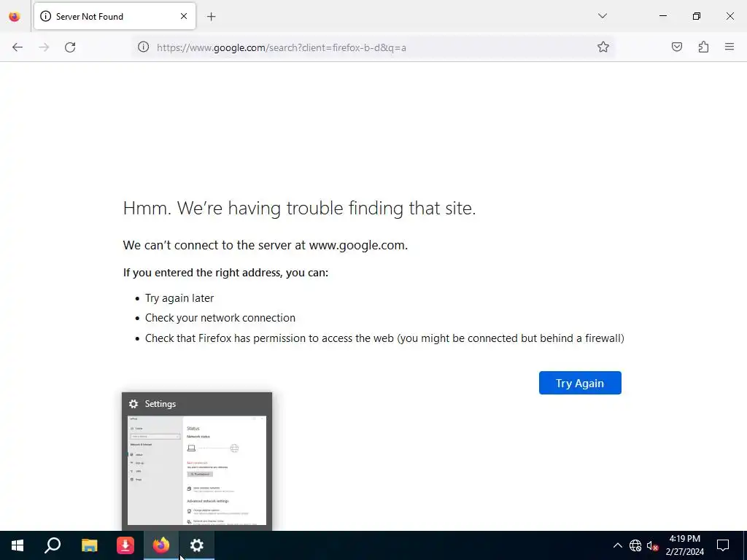Viewport: 747px width, 560px height.
Task: Open the Firefox application menu
Action: [729, 47]
